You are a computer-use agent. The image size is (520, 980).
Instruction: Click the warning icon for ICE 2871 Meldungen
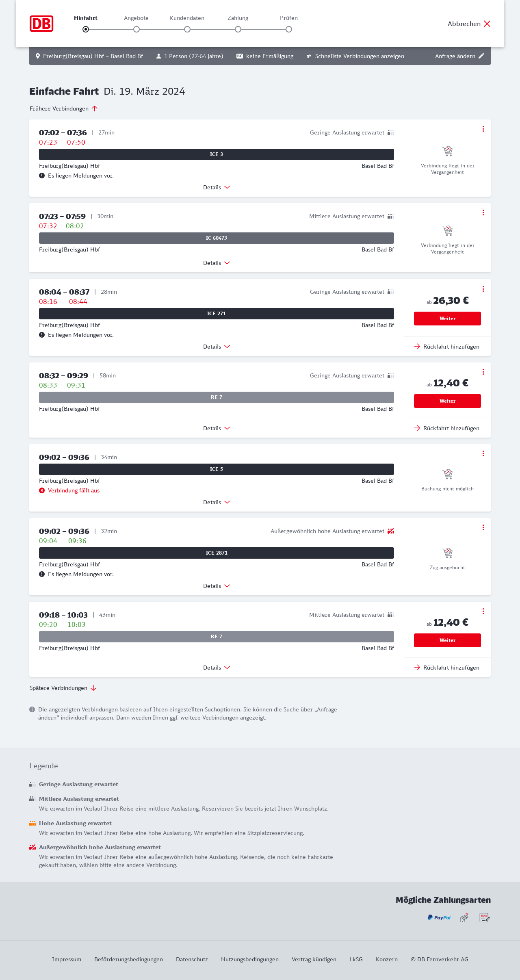[x=42, y=574]
